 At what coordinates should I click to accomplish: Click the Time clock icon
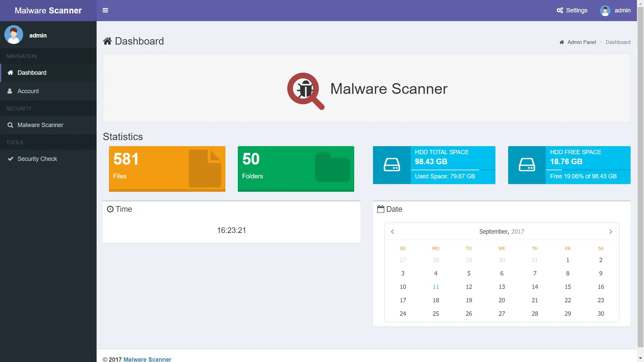pos(110,209)
